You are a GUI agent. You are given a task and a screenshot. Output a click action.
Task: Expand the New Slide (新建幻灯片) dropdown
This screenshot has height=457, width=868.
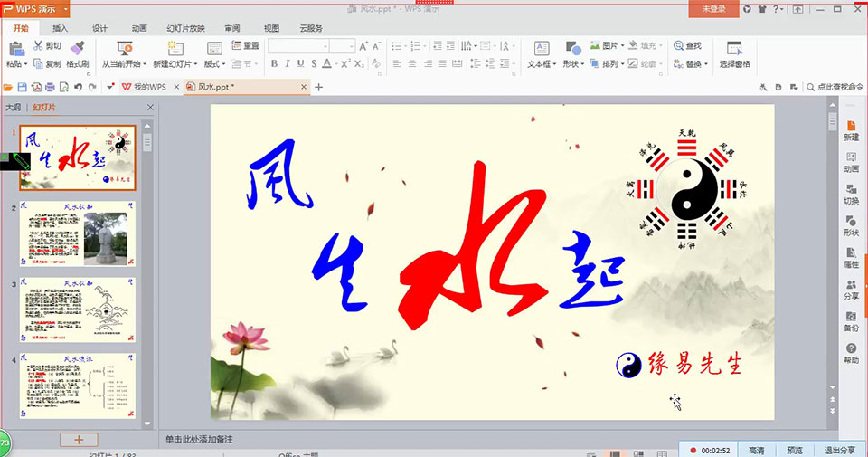175,64
